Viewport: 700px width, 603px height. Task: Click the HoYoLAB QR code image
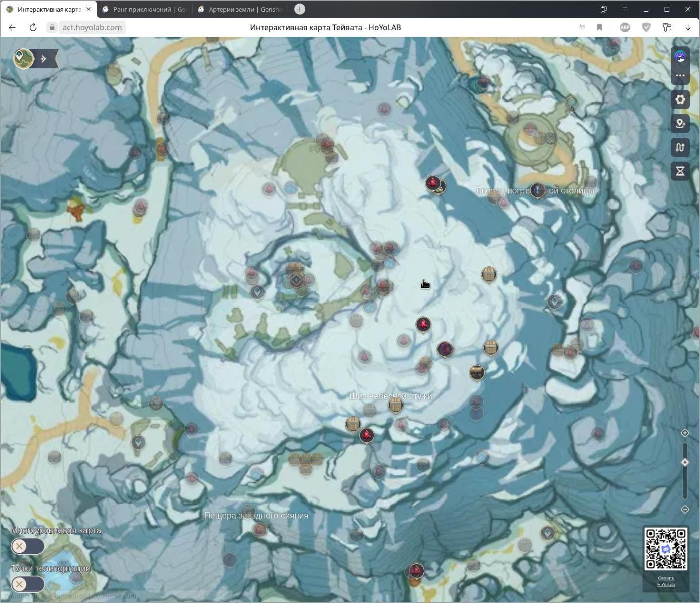point(666,549)
